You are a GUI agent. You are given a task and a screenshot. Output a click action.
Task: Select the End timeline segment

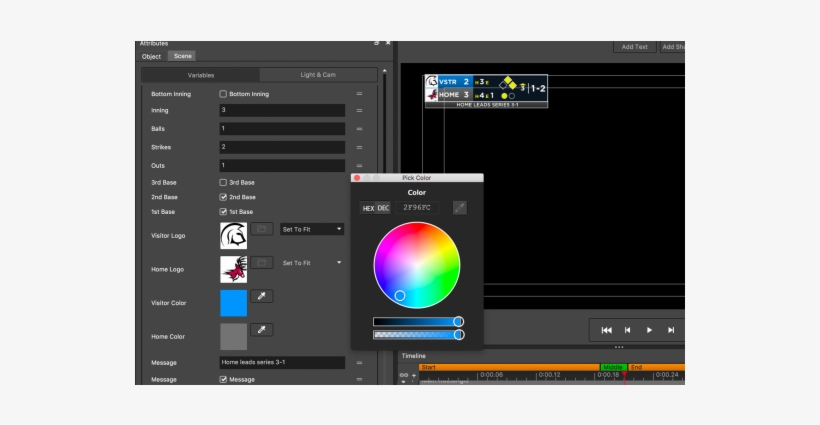click(x=656, y=367)
